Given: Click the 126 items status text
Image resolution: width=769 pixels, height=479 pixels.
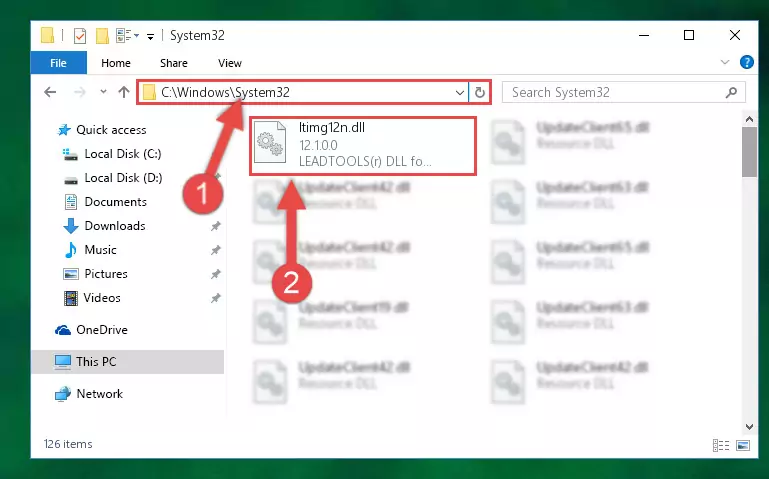Looking at the screenshot, I should coord(68,444).
